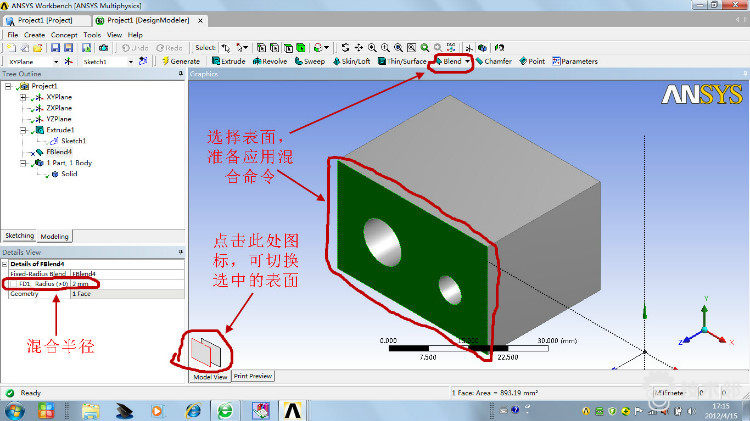Collapse the Extrude1 tree node

click(x=23, y=130)
